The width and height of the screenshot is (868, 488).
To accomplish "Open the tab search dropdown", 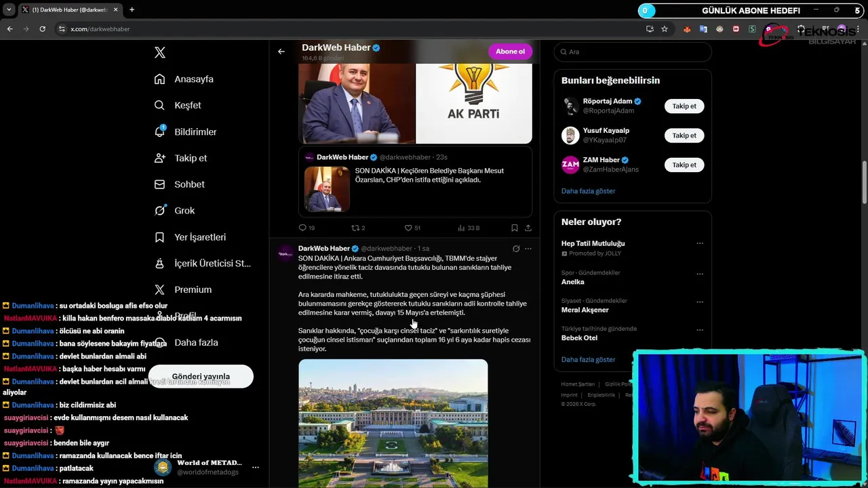I will 8,9.
